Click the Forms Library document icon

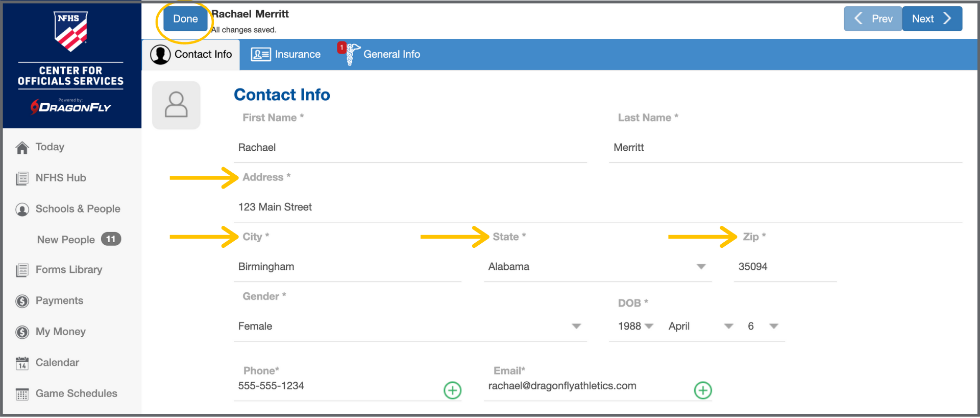click(22, 270)
